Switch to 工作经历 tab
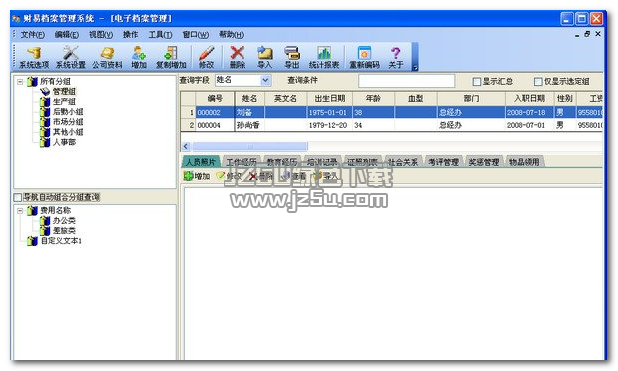 point(241,162)
